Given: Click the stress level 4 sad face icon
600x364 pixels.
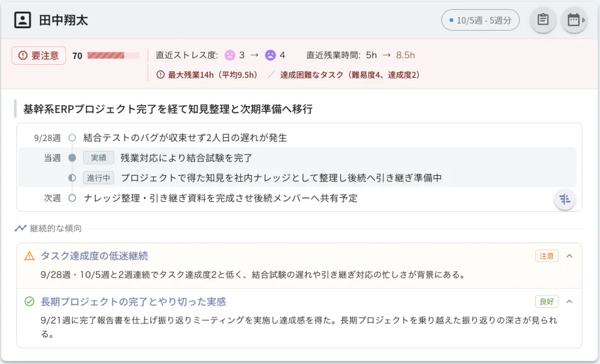Looking at the screenshot, I should pyautogui.click(x=270, y=56).
